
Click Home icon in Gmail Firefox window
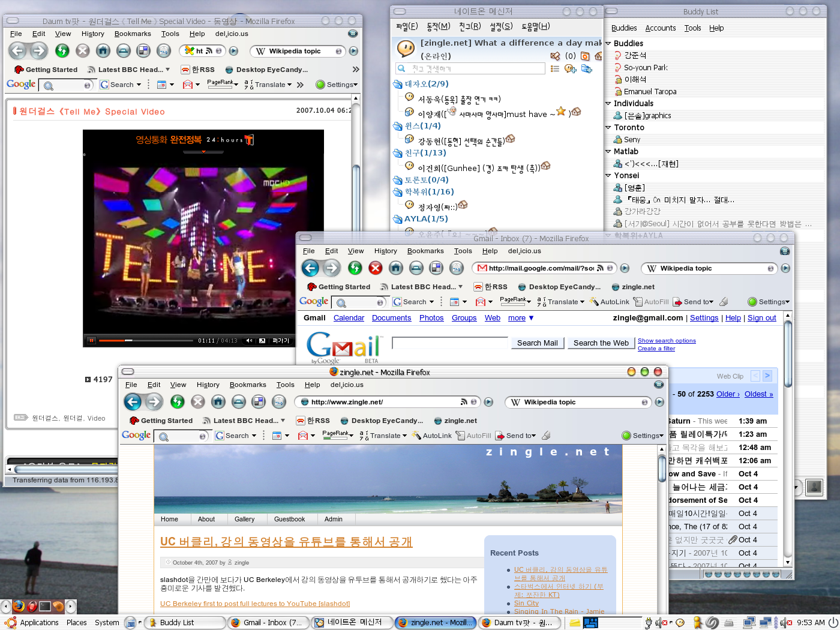(396, 268)
